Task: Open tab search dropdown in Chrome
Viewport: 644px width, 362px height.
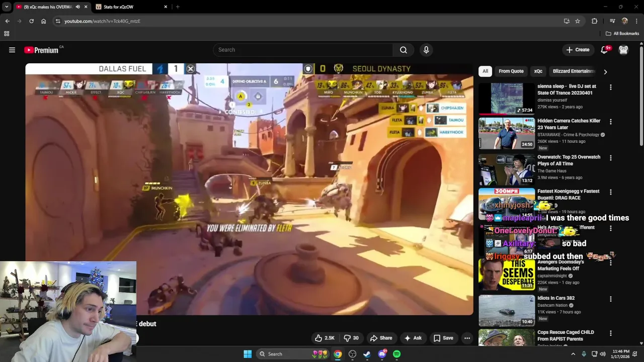Action: click(x=7, y=7)
